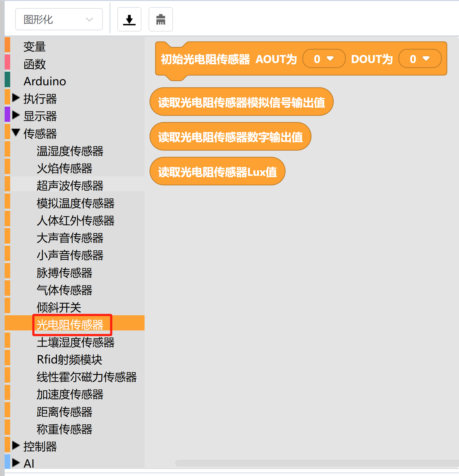Expand the 显示器 category arrow

pos(16,116)
